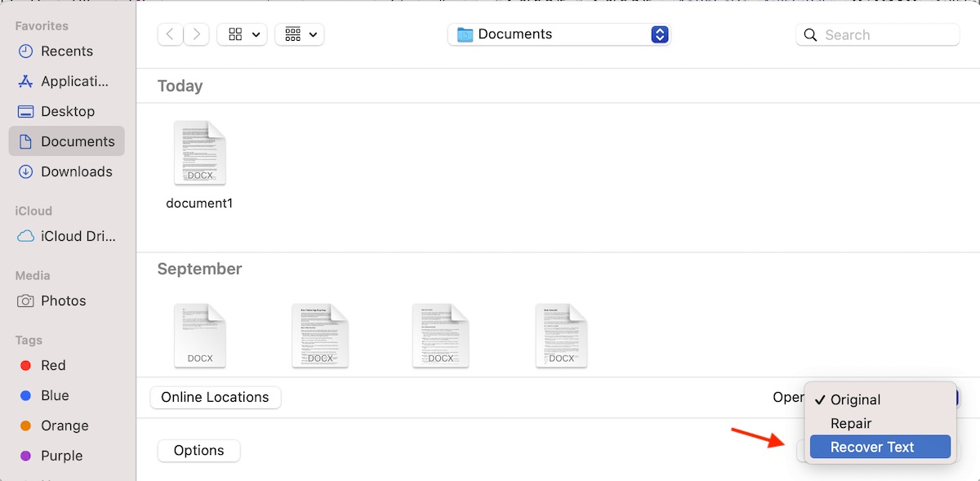Click the Online Locations button
Image resolution: width=980 pixels, height=481 pixels.
click(216, 397)
